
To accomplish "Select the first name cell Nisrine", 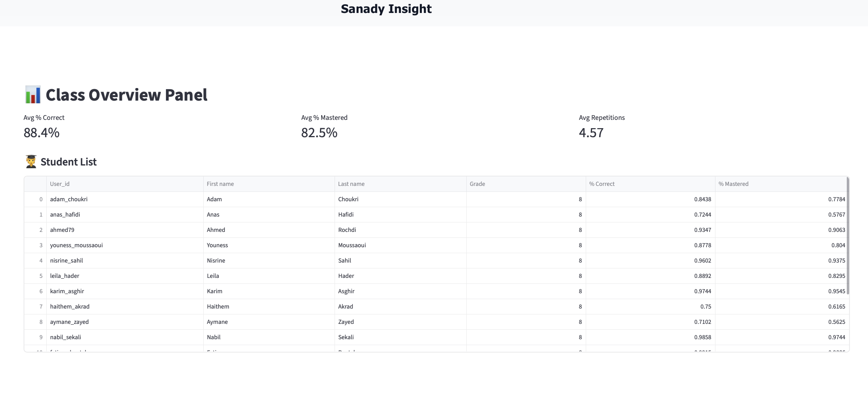I will coord(216,261).
